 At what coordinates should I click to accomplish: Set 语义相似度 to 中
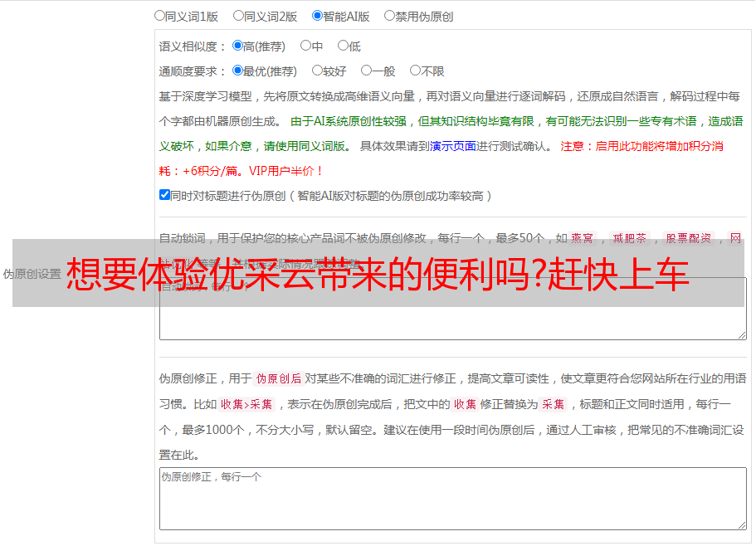coord(305,46)
